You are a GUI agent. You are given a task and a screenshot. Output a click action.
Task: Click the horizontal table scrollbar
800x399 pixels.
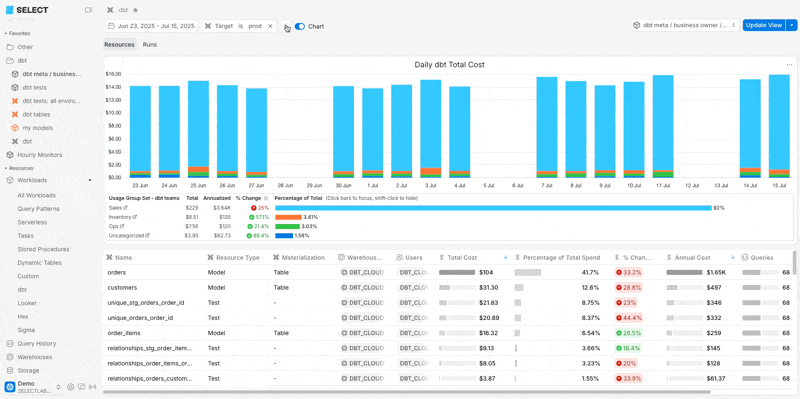[407, 392]
